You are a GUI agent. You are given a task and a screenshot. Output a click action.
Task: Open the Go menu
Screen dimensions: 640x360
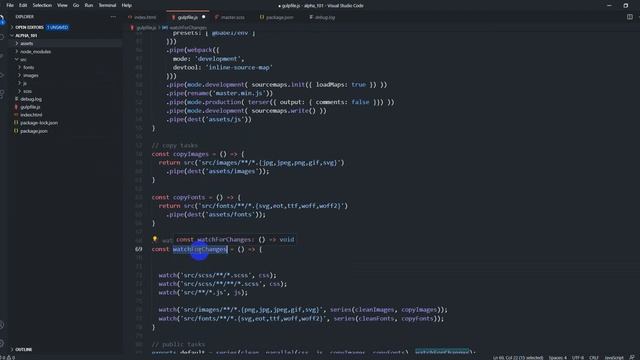[x=76, y=5]
